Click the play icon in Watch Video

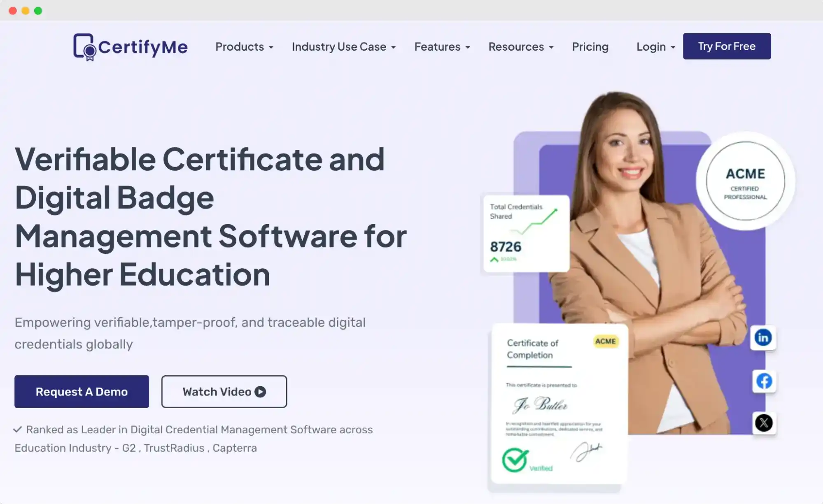coord(260,392)
